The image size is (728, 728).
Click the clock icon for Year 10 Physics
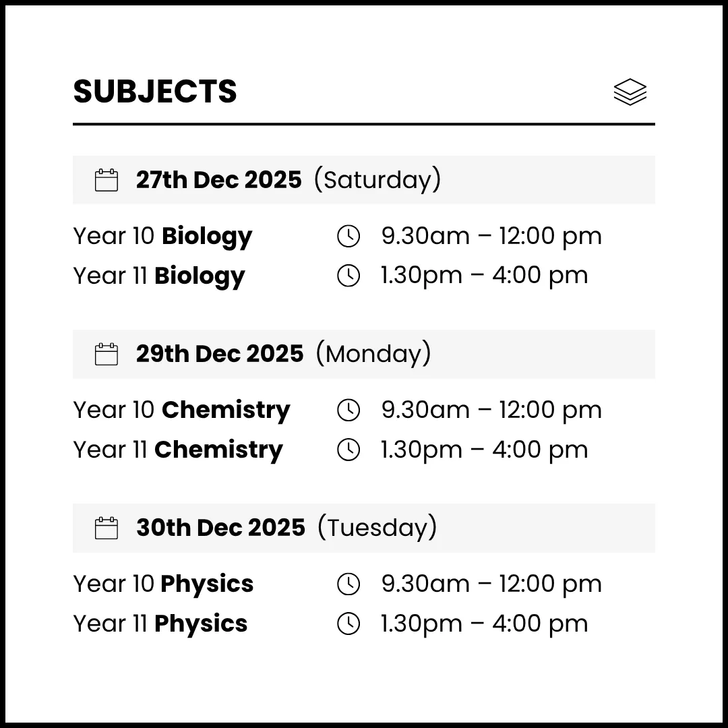(348, 584)
